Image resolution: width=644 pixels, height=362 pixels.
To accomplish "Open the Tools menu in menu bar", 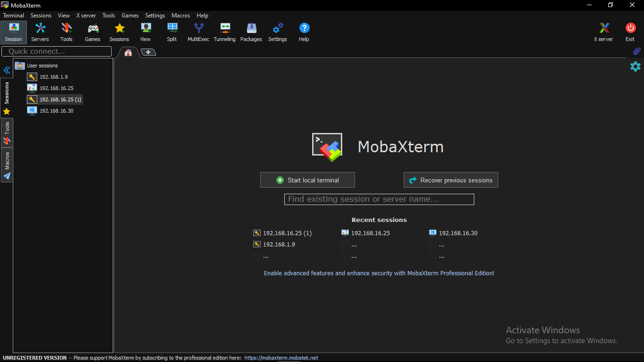I will pos(108,16).
